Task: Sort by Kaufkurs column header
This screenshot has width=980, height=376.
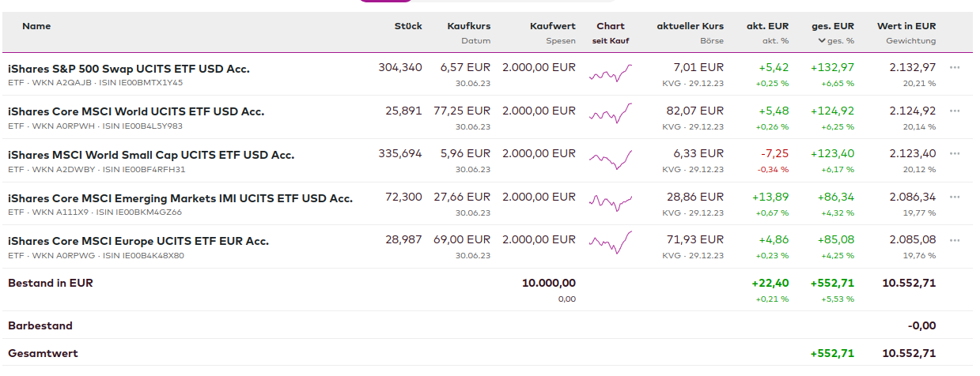Action: tap(468, 26)
